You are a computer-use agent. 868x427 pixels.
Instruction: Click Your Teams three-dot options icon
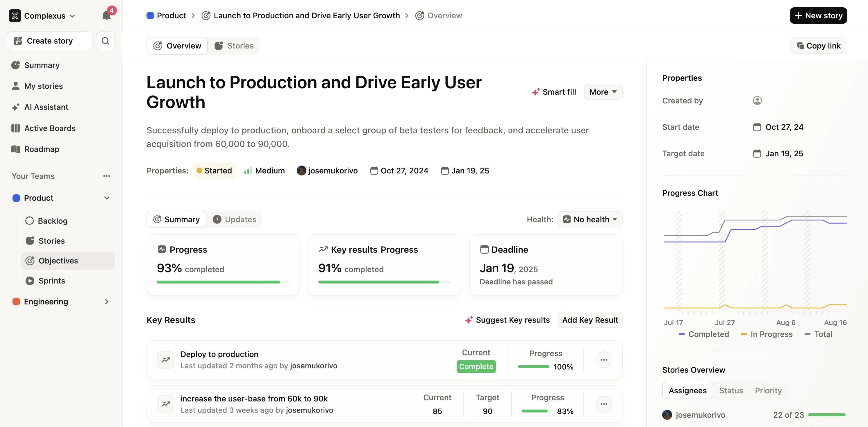[106, 176]
